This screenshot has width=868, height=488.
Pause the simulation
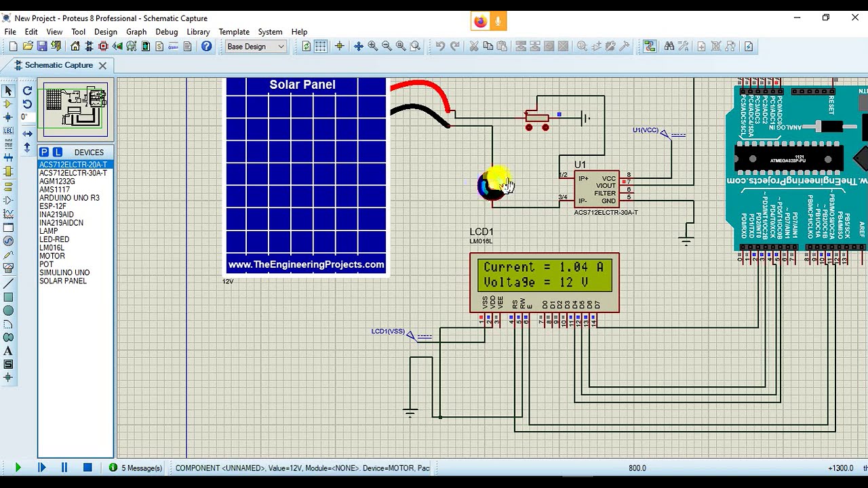(x=64, y=468)
